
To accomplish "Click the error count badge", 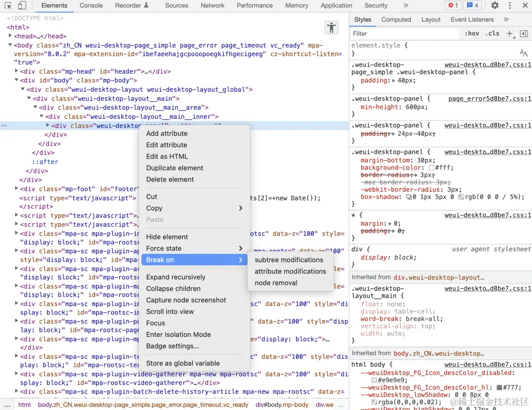I will pos(453,5).
